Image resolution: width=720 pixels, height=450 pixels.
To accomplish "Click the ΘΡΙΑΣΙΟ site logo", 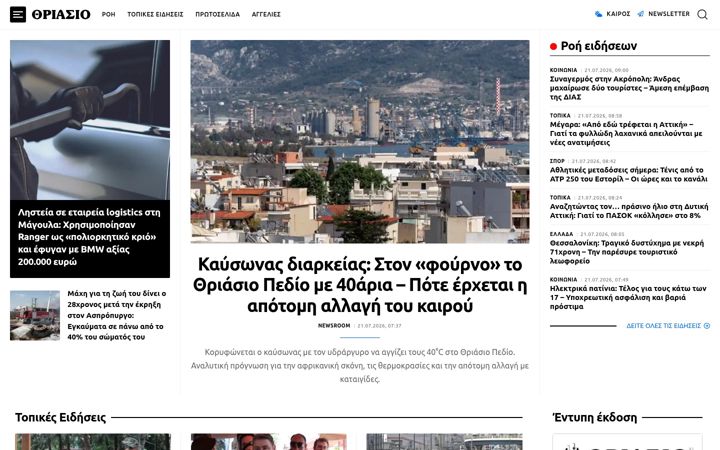I will [x=61, y=15].
